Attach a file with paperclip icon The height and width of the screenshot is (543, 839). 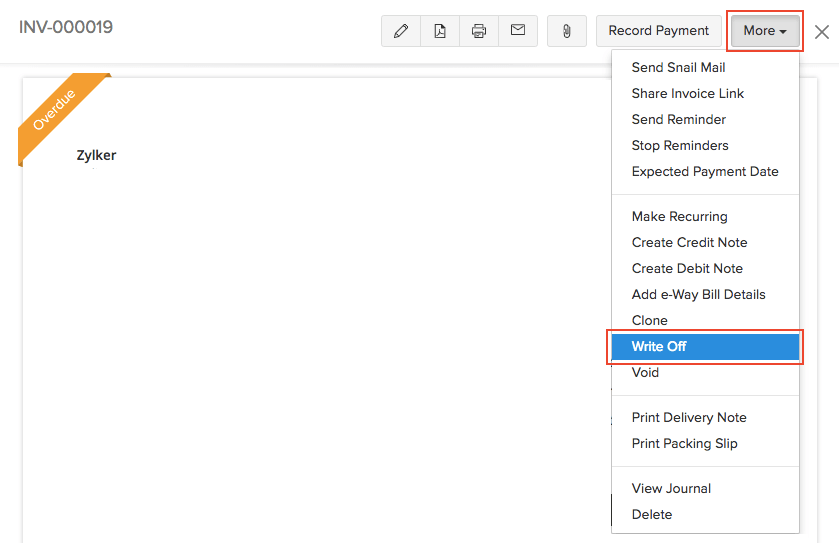pyautogui.click(x=567, y=31)
